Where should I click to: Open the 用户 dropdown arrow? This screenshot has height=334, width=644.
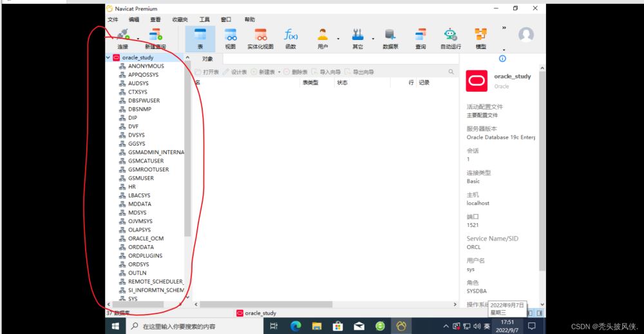click(338, 39)
